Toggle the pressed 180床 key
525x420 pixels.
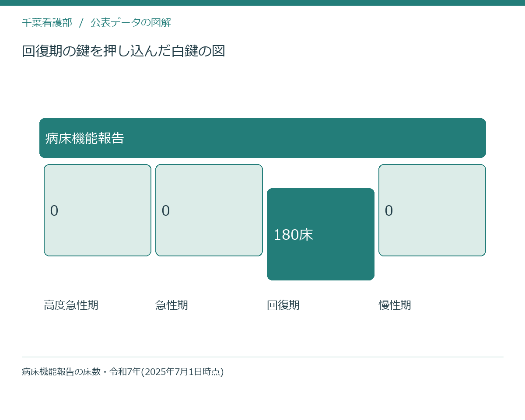point(321,234)
